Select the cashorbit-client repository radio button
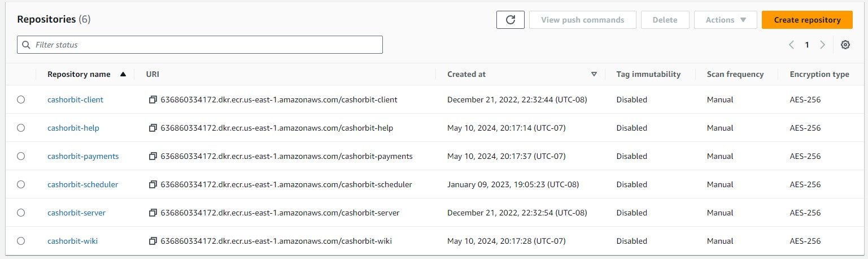This screenshot has height=259, width=868. 21,100
